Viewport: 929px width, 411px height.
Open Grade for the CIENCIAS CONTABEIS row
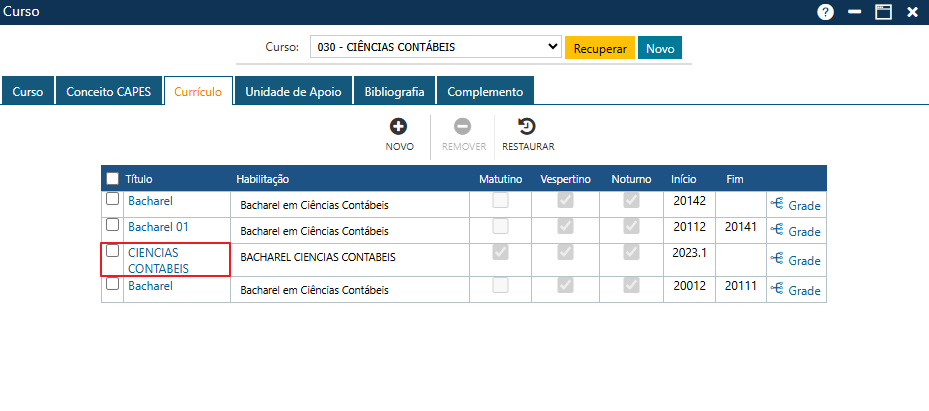click(795, 261)
